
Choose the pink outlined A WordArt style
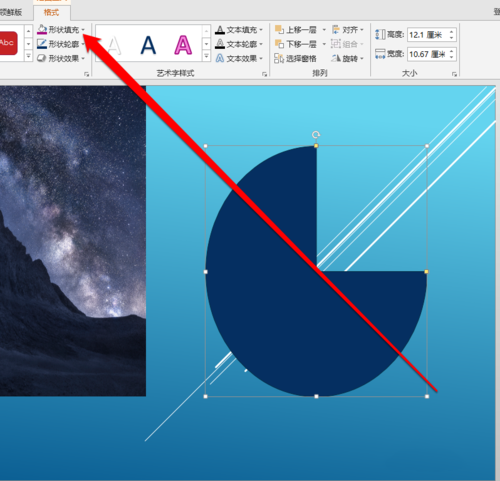tap(183, 45)
